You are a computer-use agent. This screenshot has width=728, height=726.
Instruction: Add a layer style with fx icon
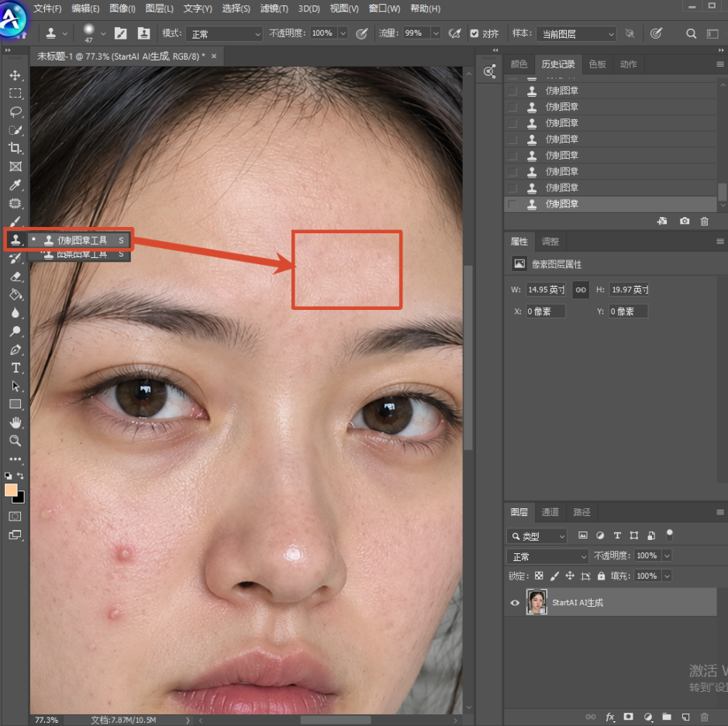[610, 717]
